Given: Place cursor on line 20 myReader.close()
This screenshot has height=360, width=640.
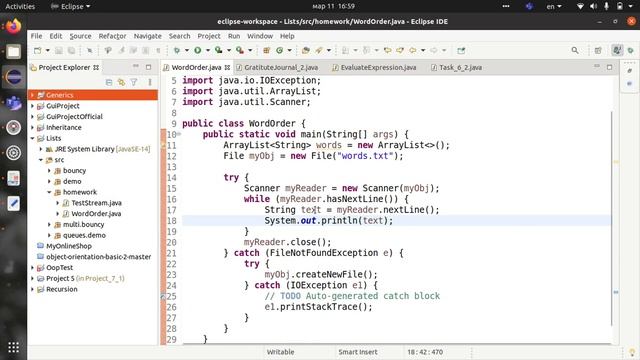Looking at the screenshot, I should (x=287, y=242).
